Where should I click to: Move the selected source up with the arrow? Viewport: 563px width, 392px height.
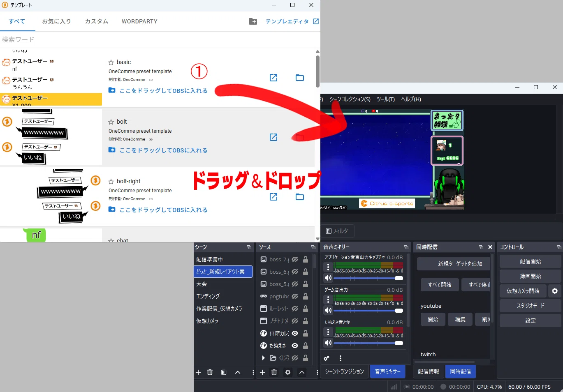pos(302,372)
